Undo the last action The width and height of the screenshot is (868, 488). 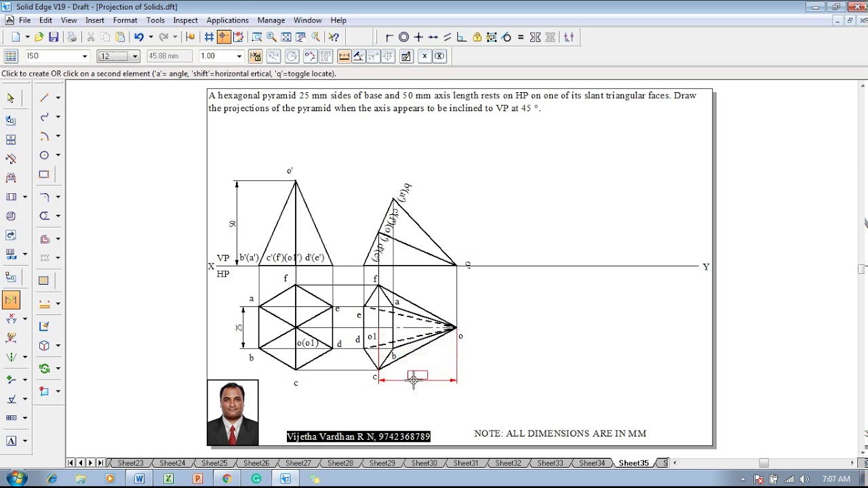coord(139,37)
